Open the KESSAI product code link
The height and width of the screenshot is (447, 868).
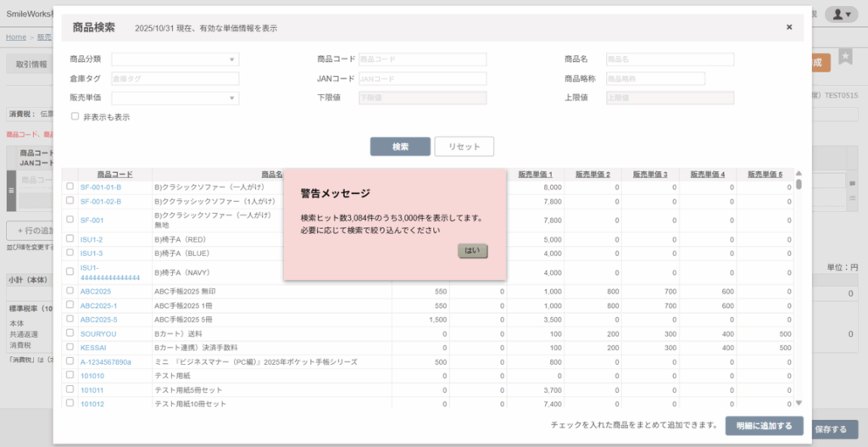(92, 348)
